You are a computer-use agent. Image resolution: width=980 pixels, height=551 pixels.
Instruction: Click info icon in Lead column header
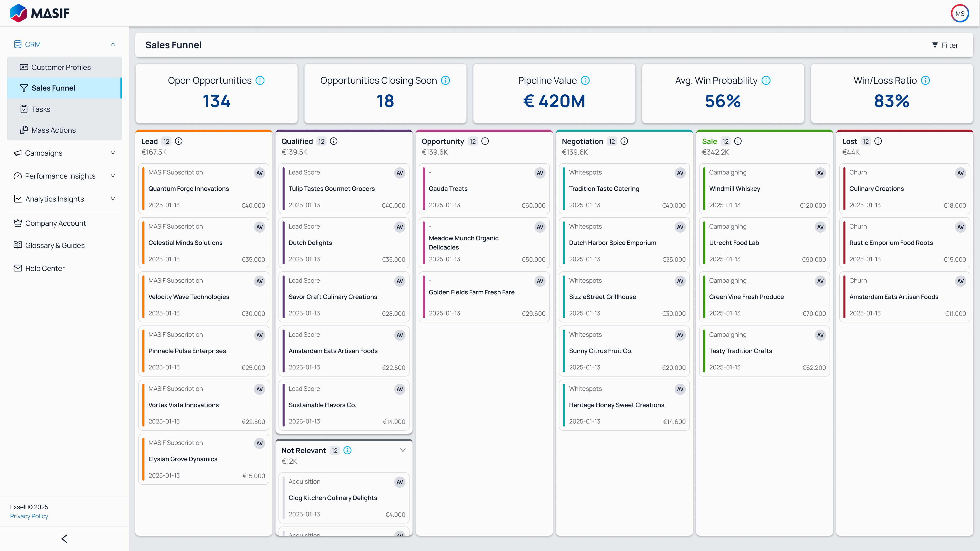(x=178, y=142)
